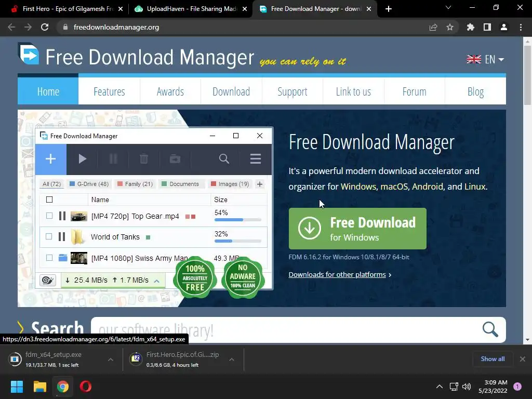Open the Chrome profile avatar icon
Viewport: 532px width, 399px height.
click(x=504, y=27)
